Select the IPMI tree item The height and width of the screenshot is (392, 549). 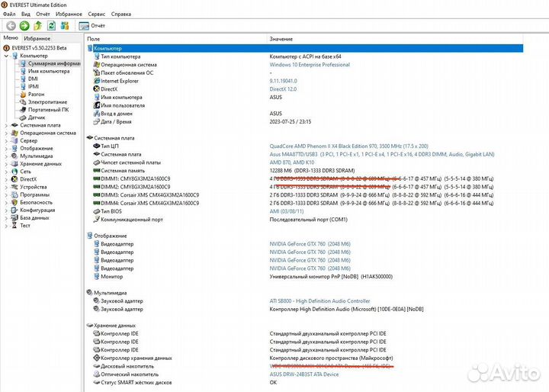(34, 86)
